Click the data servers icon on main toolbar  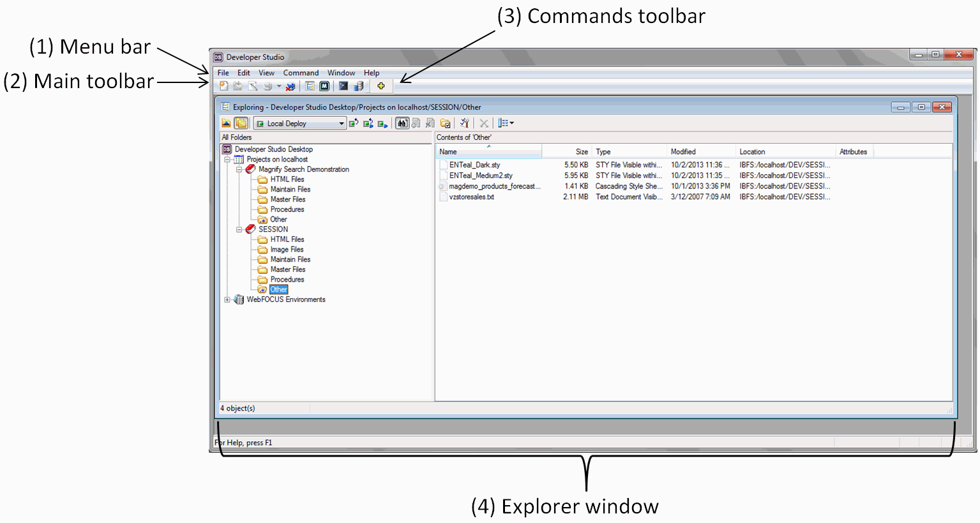[x=358, y=86]
